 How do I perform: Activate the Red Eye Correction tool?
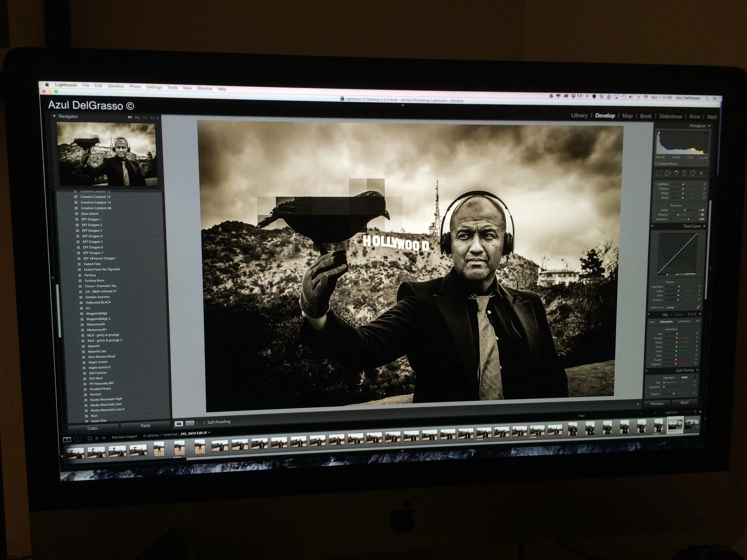[x=676, y=173]
